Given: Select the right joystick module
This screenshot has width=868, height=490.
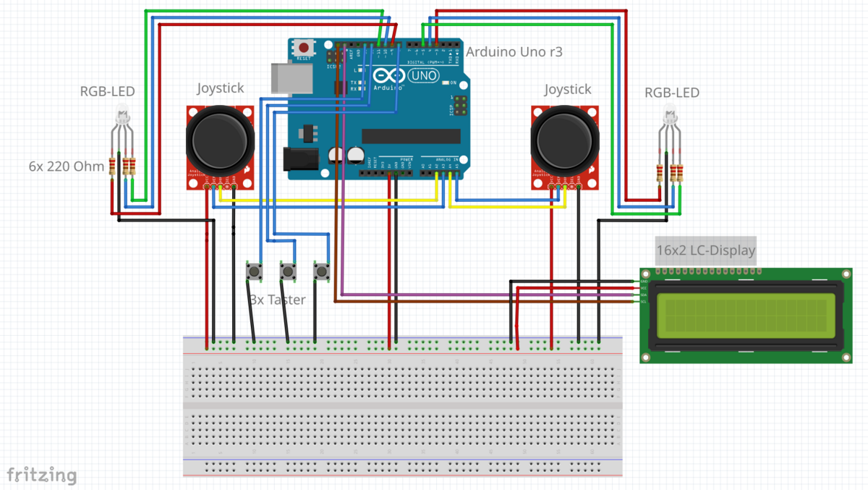Looking at the screenshot, I should point(565,143).
